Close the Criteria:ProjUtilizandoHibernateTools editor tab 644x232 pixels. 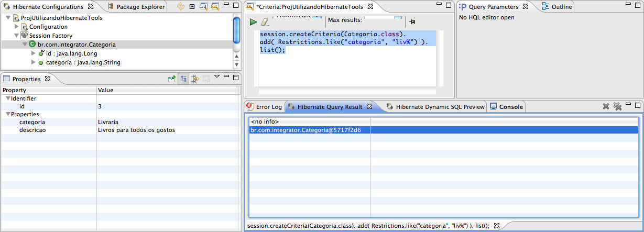[370, 7]
